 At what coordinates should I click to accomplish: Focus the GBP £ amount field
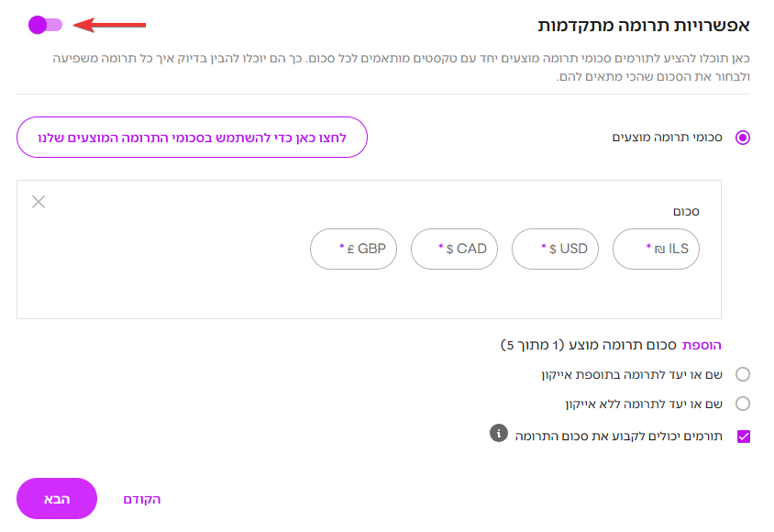[353, 249]
